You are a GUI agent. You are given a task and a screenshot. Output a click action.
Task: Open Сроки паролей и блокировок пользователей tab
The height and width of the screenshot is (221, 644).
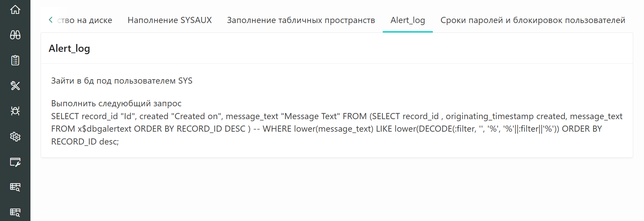tap(533, 20)
